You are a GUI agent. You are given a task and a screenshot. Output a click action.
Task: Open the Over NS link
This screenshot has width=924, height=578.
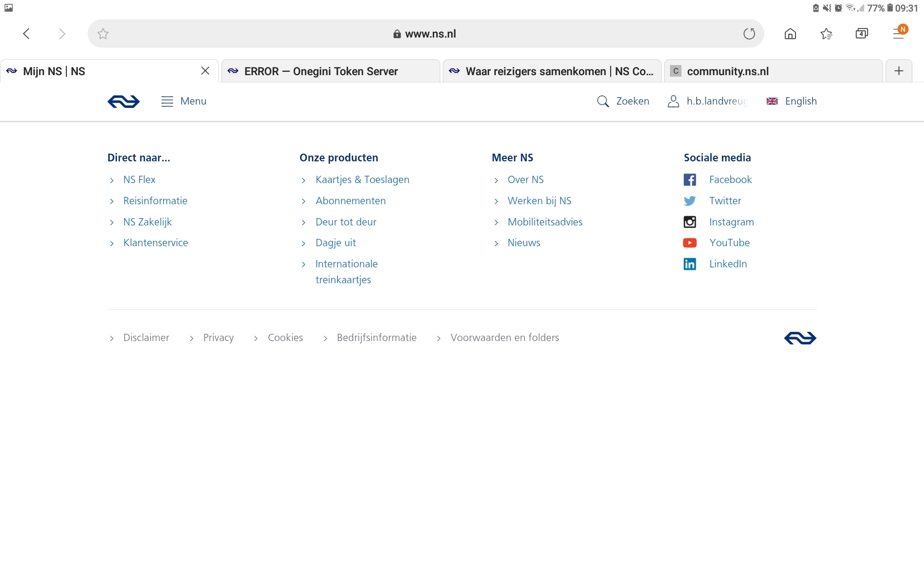click(x=526, y=180)
